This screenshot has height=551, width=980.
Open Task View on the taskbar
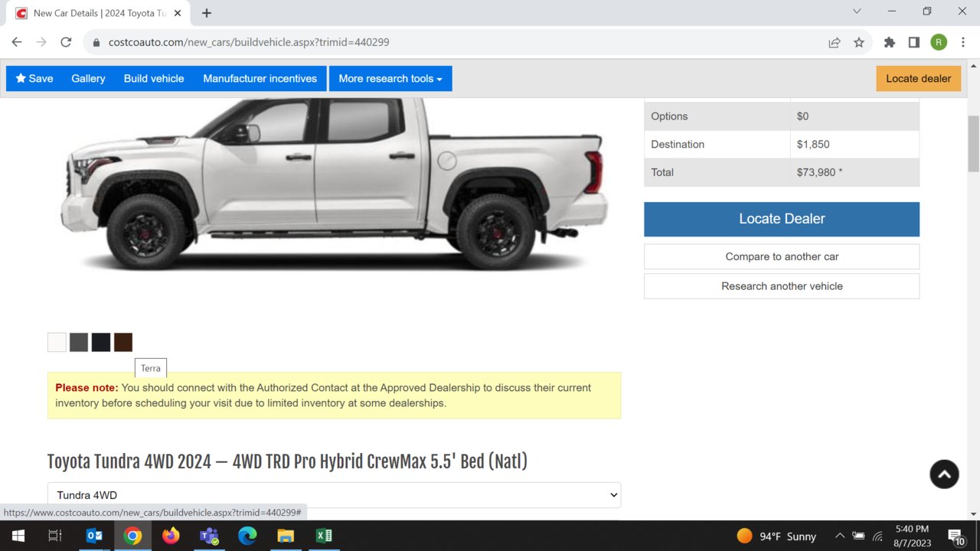[x=55, y=536]
